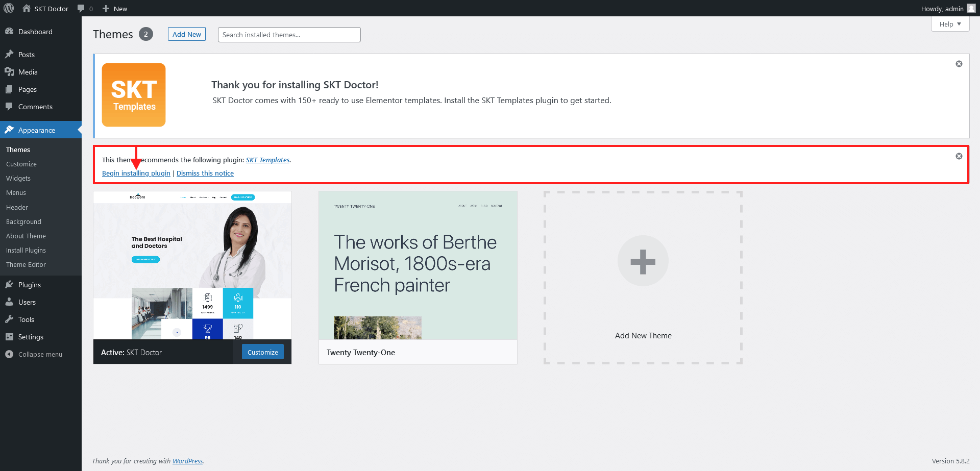
Task: Open the Pages menu
Action: [x=41, y=89]
